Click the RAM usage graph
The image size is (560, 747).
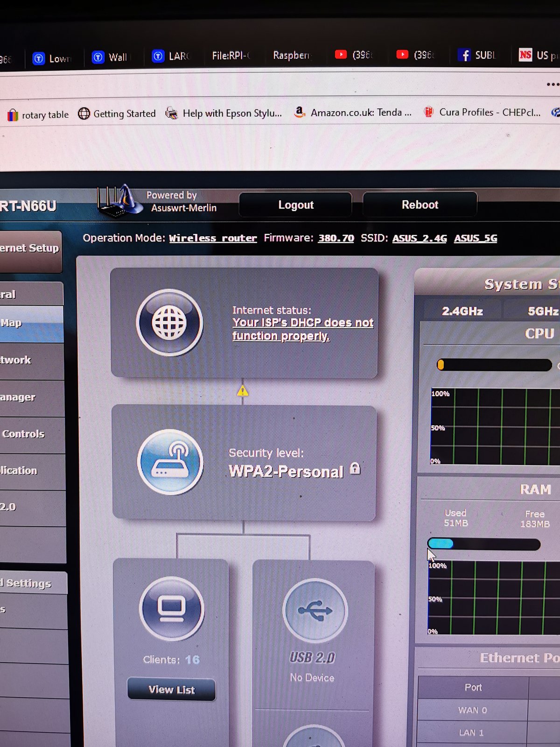pyautogui.click(x=494, y=598)
